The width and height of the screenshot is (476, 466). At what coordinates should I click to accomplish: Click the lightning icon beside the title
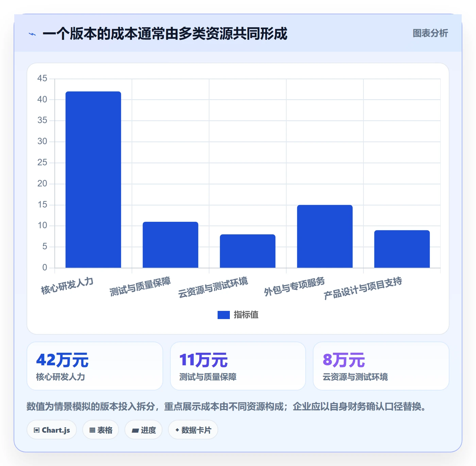[x=32, y=34]
